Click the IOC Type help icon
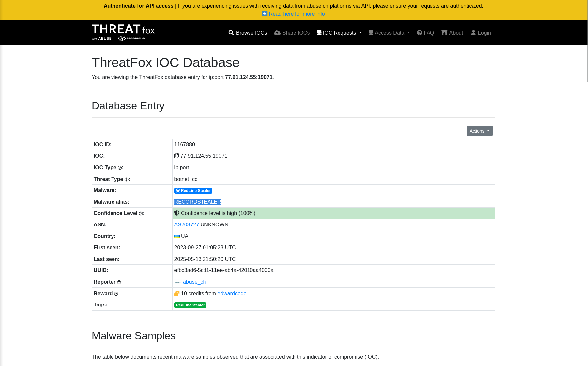This screenshot has height=366, width=588. pyautogui.click(x=120, y=168)
